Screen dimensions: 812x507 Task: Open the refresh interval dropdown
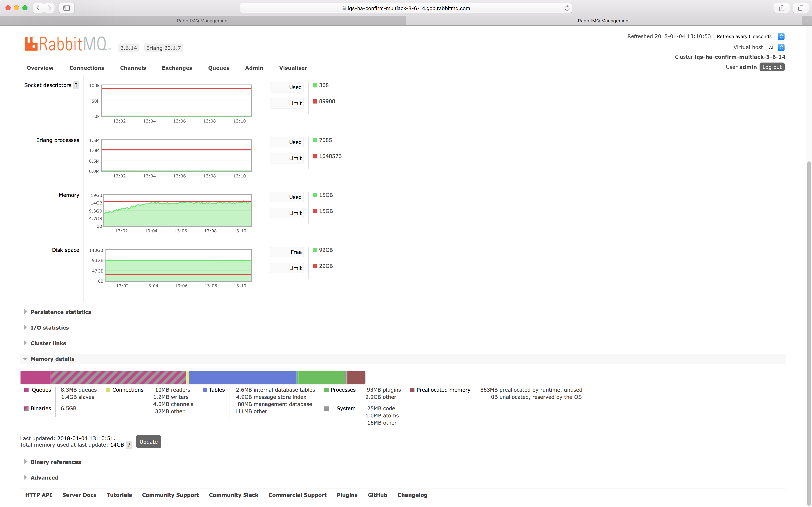[x=749, y=36]
